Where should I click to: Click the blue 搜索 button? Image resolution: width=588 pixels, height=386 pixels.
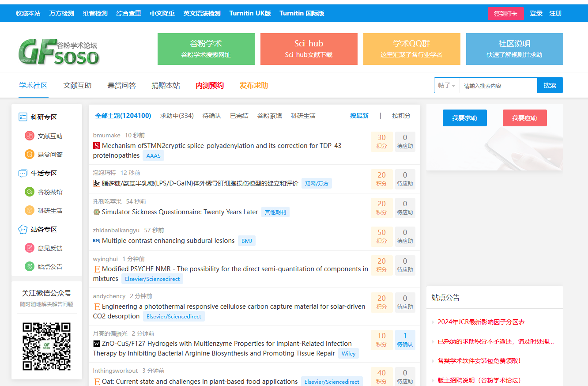[550, 85]
